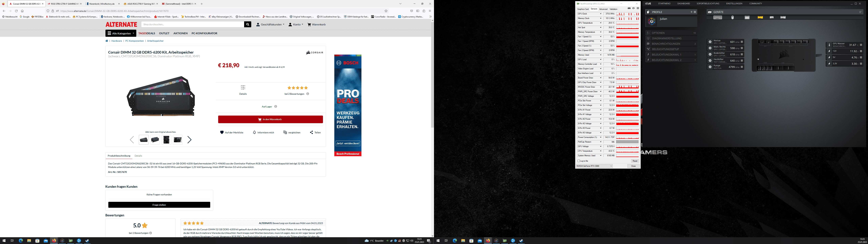Toggle Auf der Merkliste heart
The height and width of the screenshot is (244, 868).
click(222, 133)
